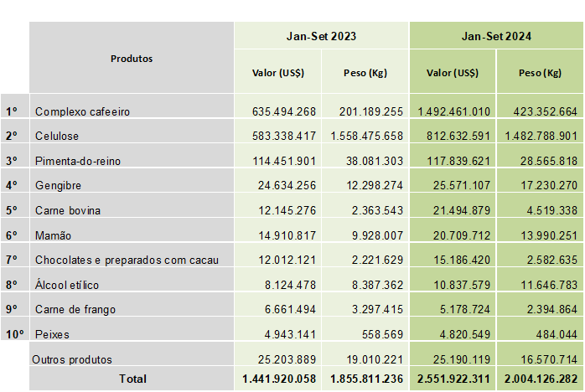Click the Gengibre product name
585x392 pixels.
point(58,185)
